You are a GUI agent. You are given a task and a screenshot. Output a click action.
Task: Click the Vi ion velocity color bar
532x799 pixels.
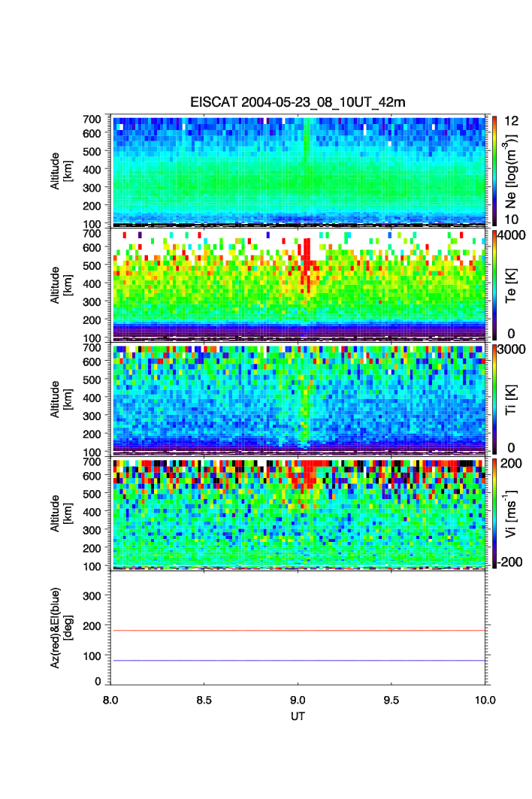click(x=494, y=513)
